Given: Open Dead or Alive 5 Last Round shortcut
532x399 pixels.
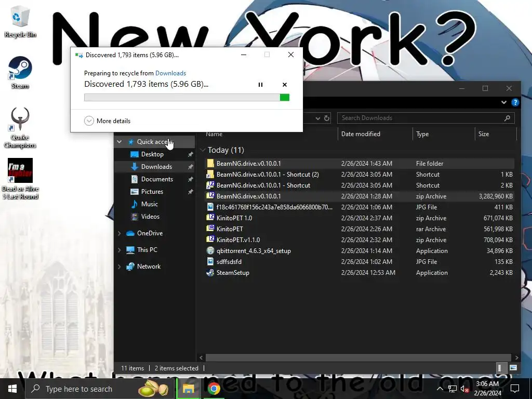Looking at the screenshot, I should (x=20, y=179).
